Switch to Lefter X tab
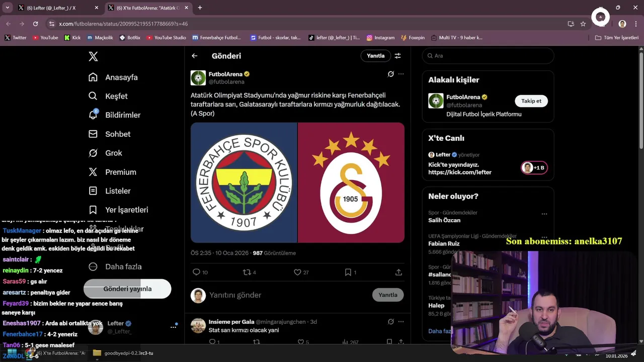Image resolution: width=644 pixels, height=362 pixels. pyautogui.click(x=58, y=8)
